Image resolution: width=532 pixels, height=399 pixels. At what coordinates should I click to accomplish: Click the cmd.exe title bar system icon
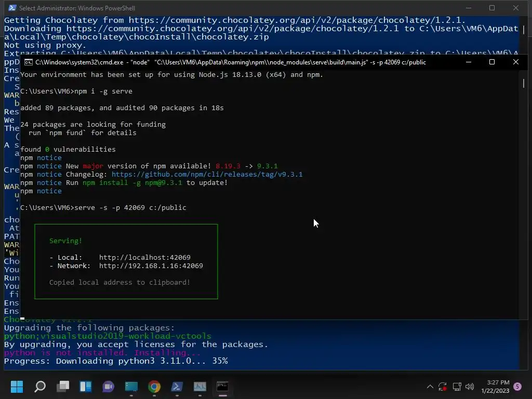(x=29, y=62)
